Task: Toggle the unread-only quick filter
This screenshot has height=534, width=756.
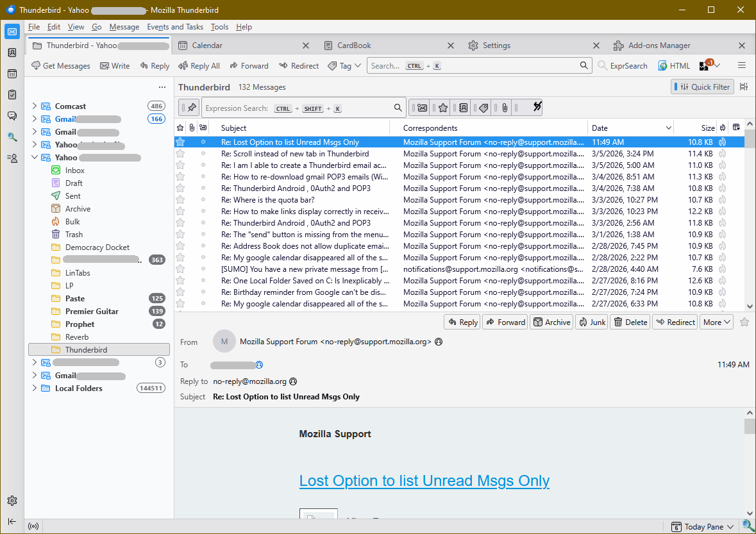Action: [x=422, y=108]
